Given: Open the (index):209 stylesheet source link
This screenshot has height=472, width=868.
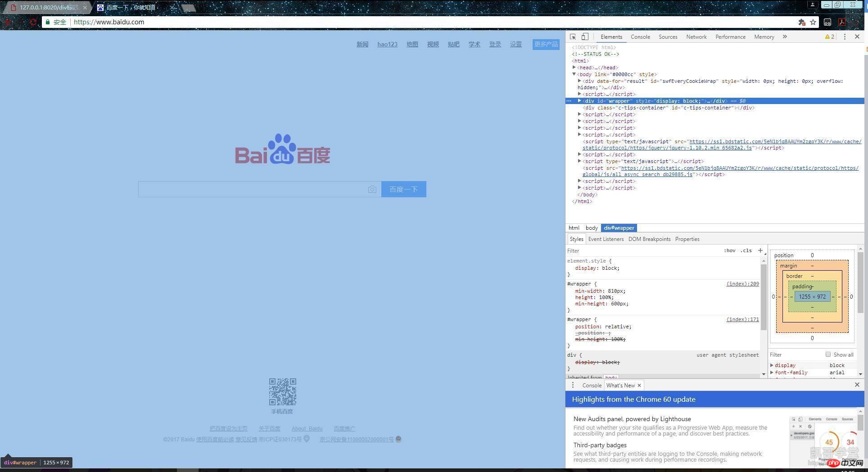Looking at the screenshot, I should [742, 284].
